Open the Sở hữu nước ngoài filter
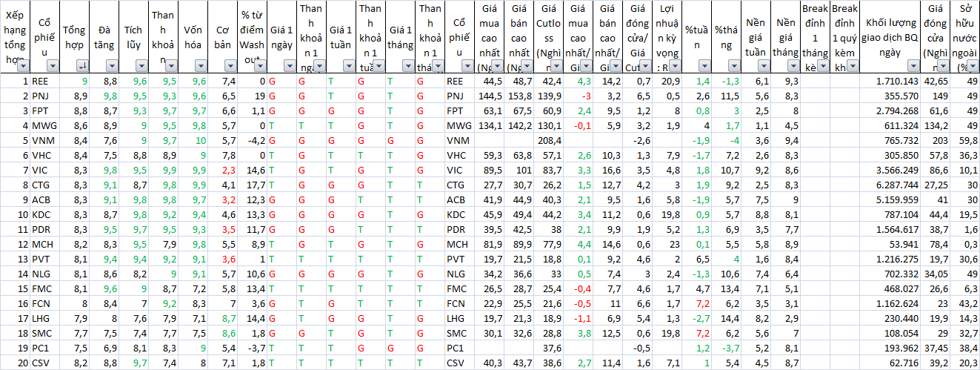The height and width of the screenshot is (370, 980). pyautogui.click(x=973, y=67)
